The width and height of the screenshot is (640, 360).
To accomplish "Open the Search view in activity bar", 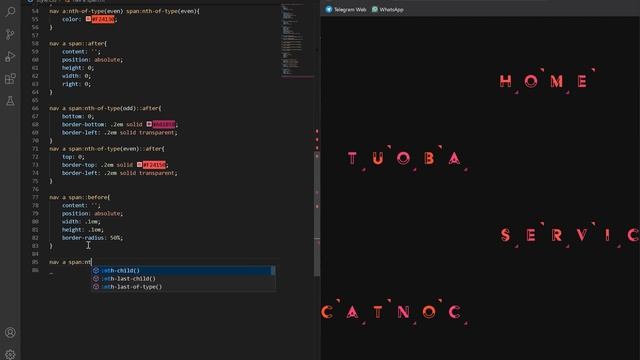I will click(10, 12).
